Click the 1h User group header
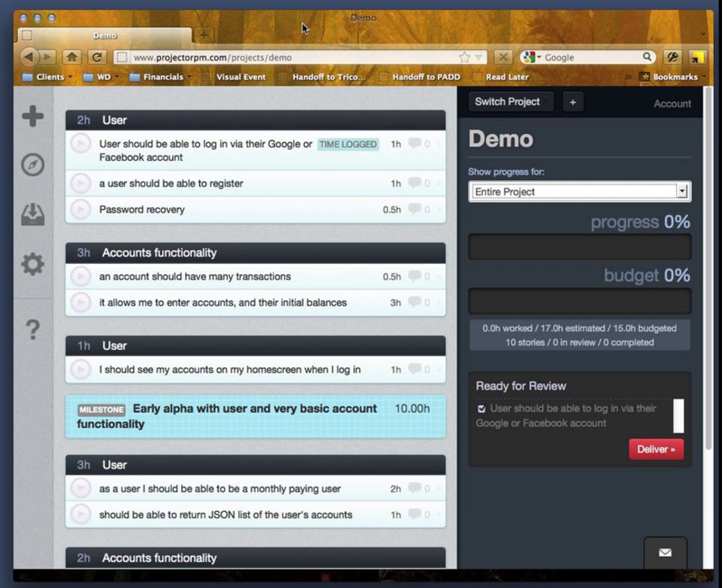Screen dimensions: 722x588 (255, 346)
